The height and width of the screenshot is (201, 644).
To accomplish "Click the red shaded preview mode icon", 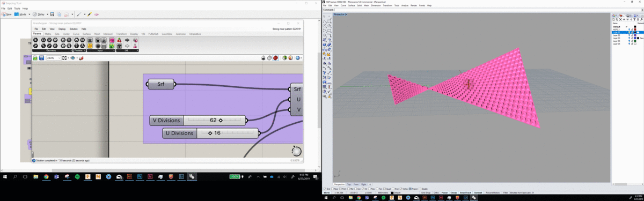I will click(276, 58).
